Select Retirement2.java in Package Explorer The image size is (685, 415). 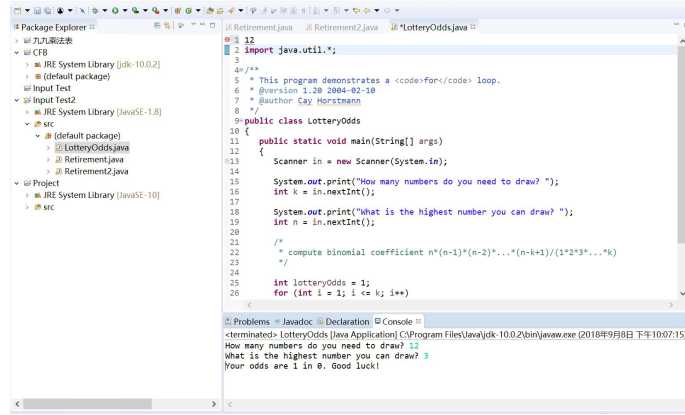97,171
